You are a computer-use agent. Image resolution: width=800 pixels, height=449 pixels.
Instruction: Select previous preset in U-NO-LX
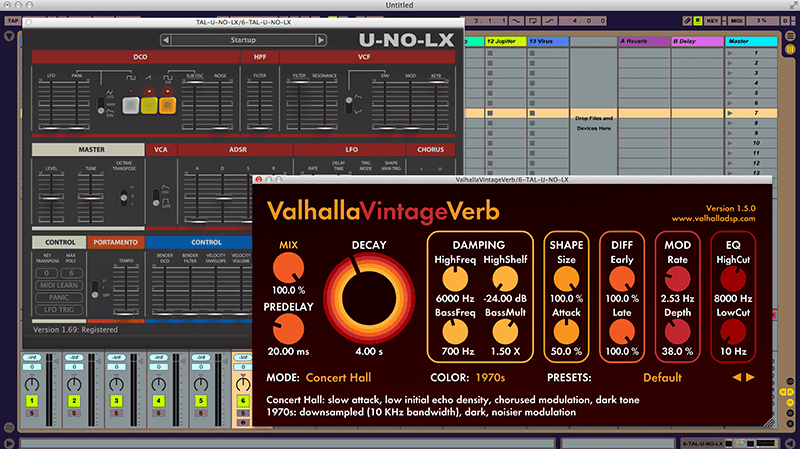(165, 40)
